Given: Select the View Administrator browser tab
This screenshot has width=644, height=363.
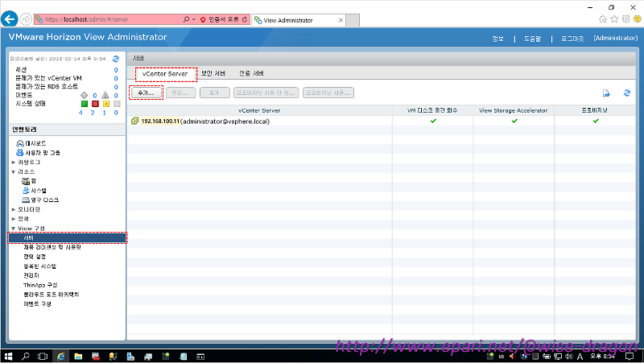Looking at the screenshot, I should point(298,20).
